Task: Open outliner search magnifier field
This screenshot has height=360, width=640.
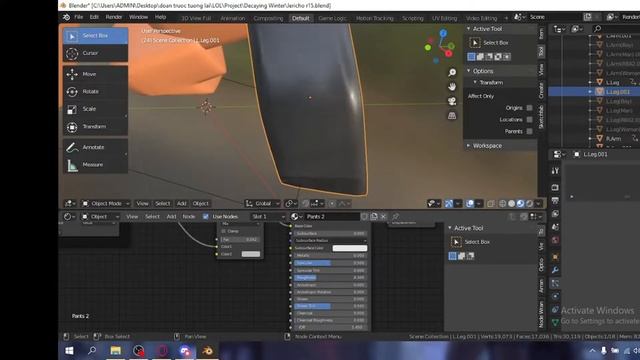Action: pos(597,29)
